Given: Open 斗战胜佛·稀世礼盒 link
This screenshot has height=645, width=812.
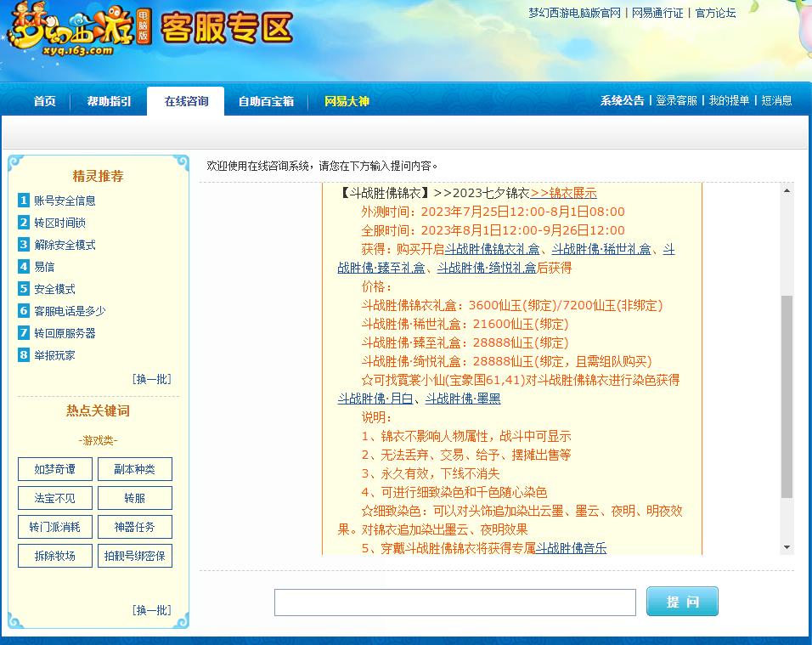Looking at the screenshot, I should pos(601,249).
